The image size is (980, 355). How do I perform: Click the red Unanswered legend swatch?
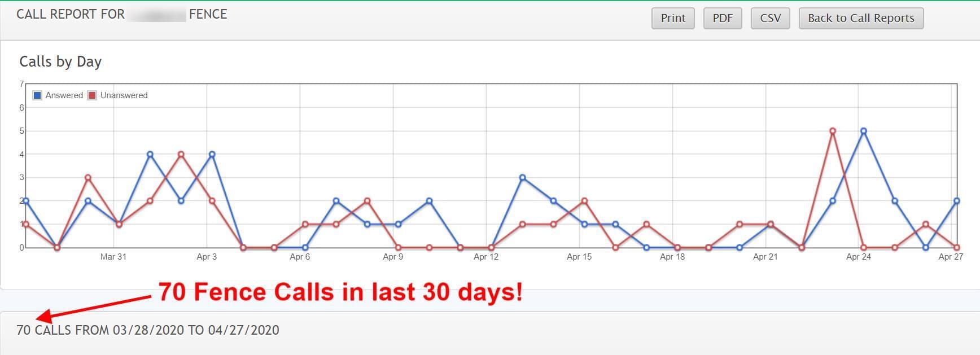click(92, 95)
